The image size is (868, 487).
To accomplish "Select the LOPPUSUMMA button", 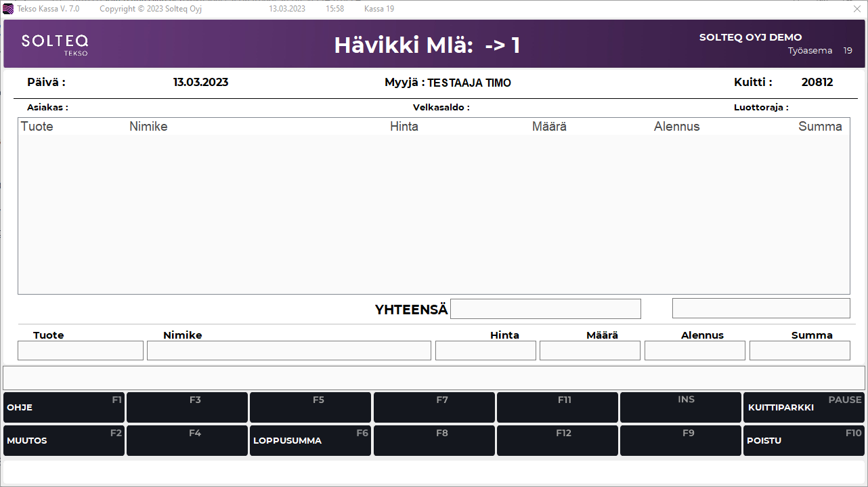I will (310, 440).
